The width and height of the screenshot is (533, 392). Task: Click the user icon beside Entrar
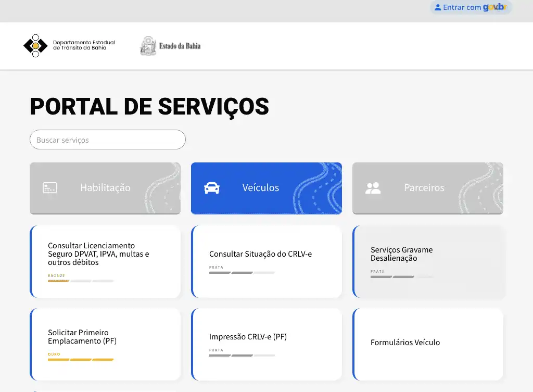coord(438,8)
